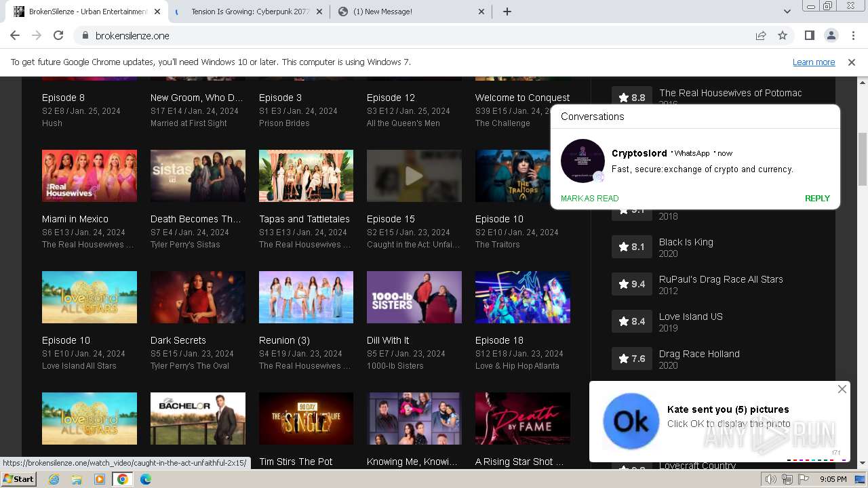Open The Real Housewives of Potomac ranking

tap(730, 93)
